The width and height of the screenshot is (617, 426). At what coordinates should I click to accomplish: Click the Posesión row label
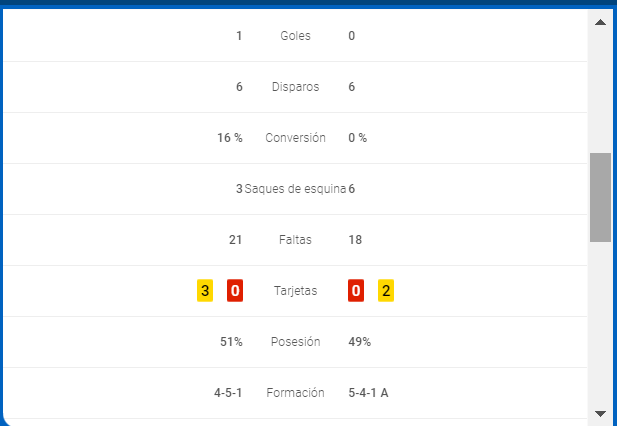[x=295, y=342]
